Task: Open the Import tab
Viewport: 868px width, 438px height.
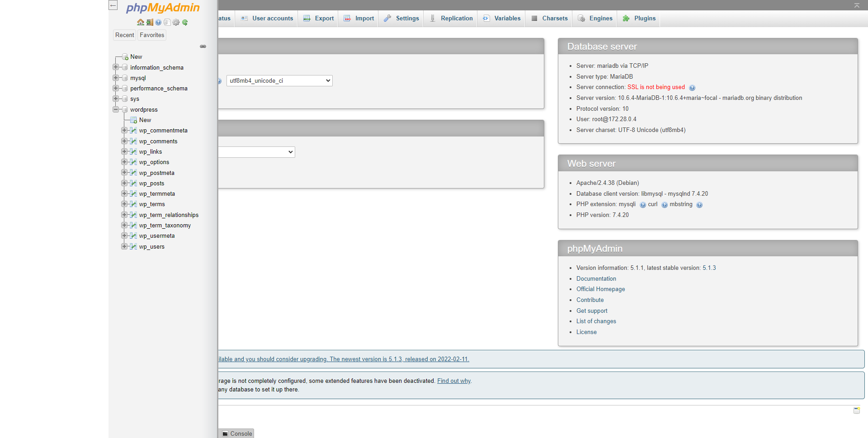Action: 359,19
